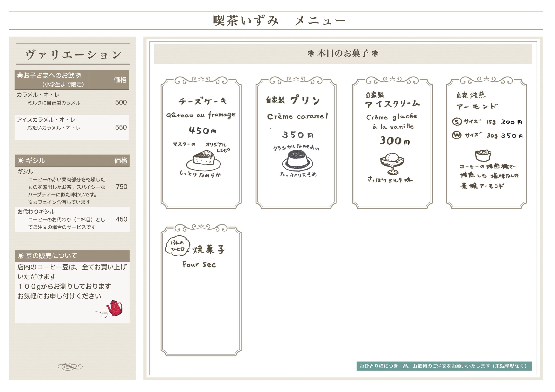Click the circled W size marker
This screenshot has height=392, width=555.
(x=457, y=135)
